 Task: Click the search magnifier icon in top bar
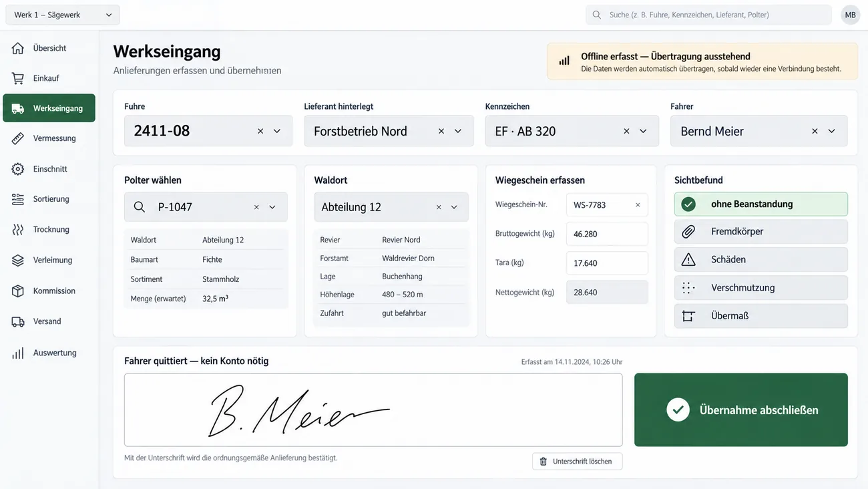(x=597, y=15)
